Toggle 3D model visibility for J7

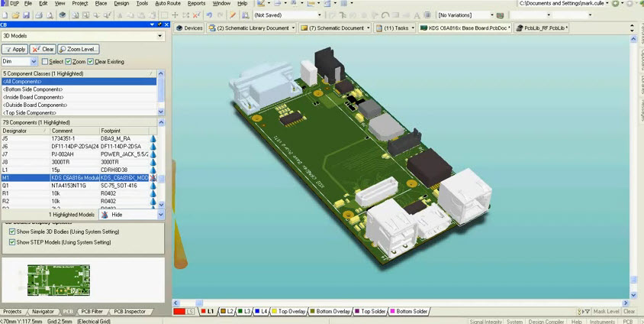click(153, 154)
